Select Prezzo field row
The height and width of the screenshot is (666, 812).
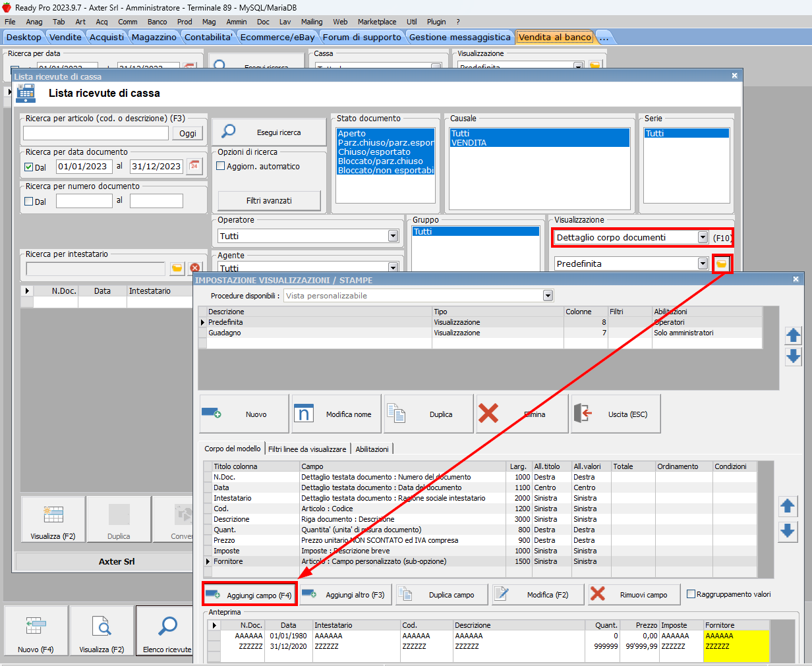coord(480,540)
